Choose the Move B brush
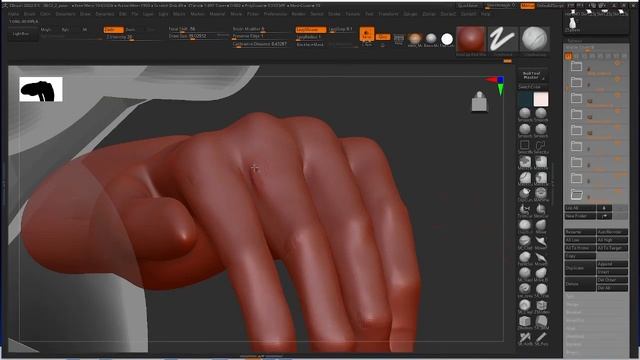Image resolution: width=640 pixels, height=360 pixels. click(x=541, y=274)
